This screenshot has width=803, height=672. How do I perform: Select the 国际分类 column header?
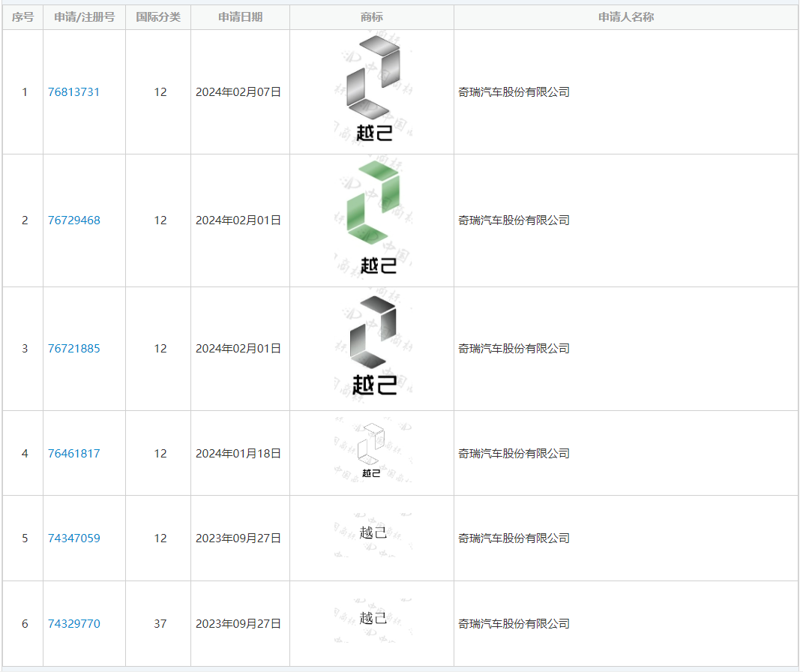click(x=158, y=17)
